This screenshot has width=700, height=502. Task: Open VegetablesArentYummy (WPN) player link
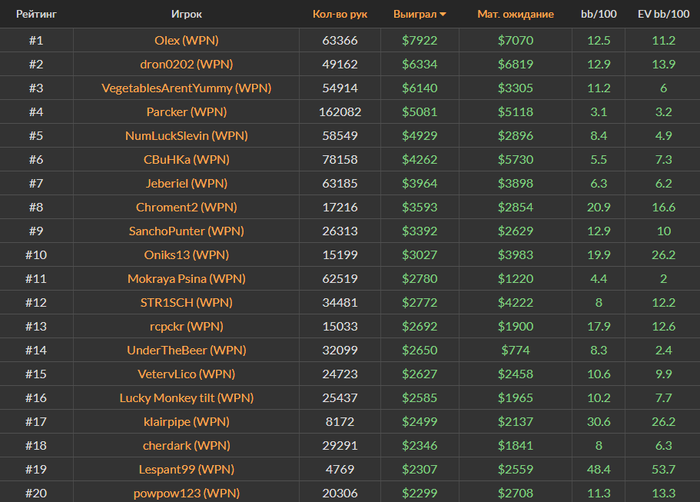pyautogui.click(x=187, y=88)
